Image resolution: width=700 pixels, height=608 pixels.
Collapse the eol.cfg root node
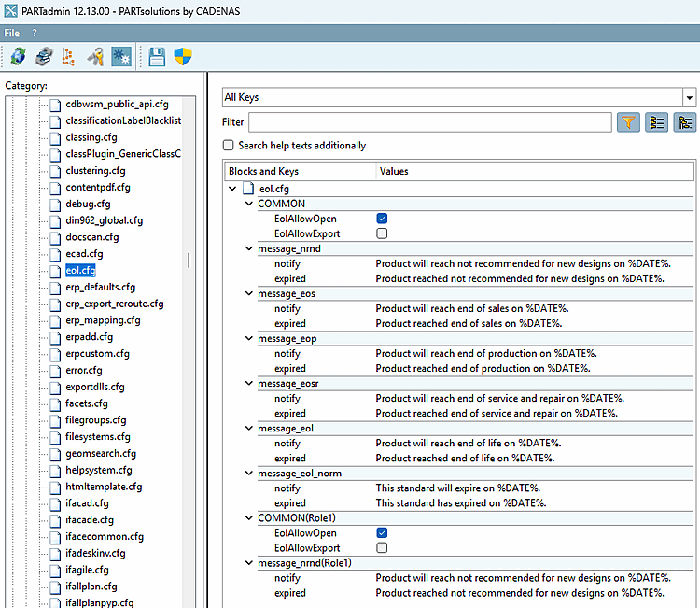232,189
